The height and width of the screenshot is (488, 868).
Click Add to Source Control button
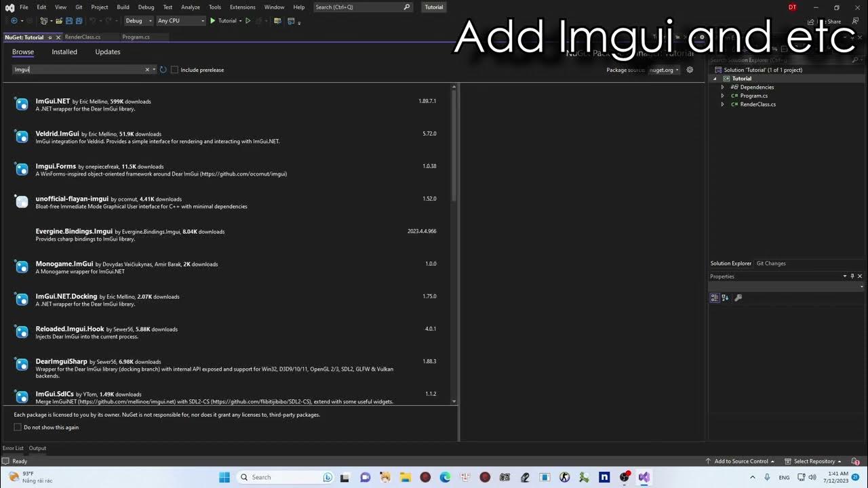click(x=741, y=462)
